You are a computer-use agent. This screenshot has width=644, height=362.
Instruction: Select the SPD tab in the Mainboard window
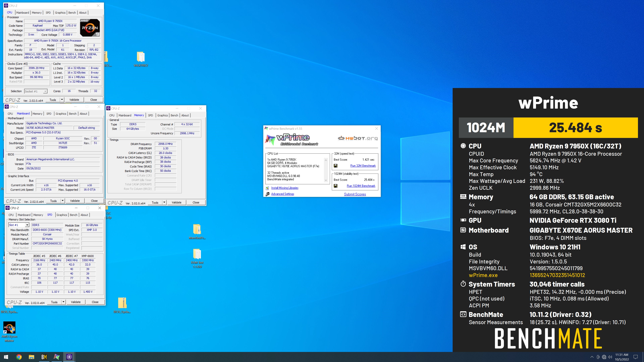49,114
